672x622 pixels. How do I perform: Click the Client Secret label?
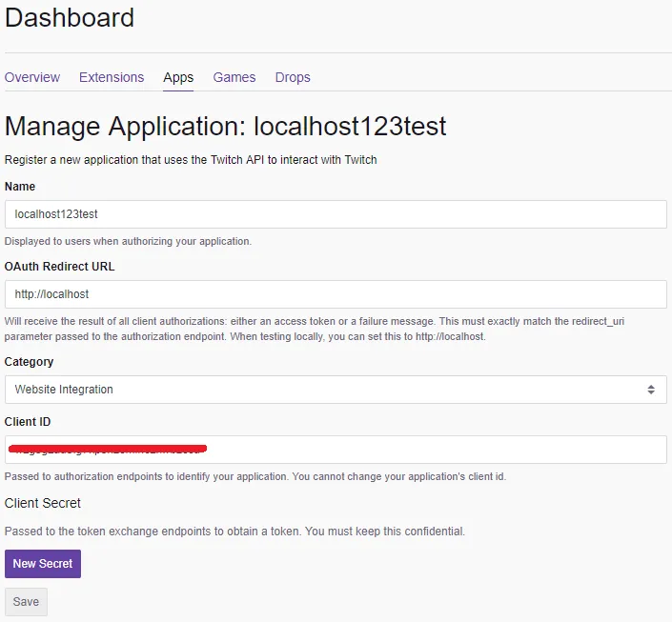[x=43, y=503]
